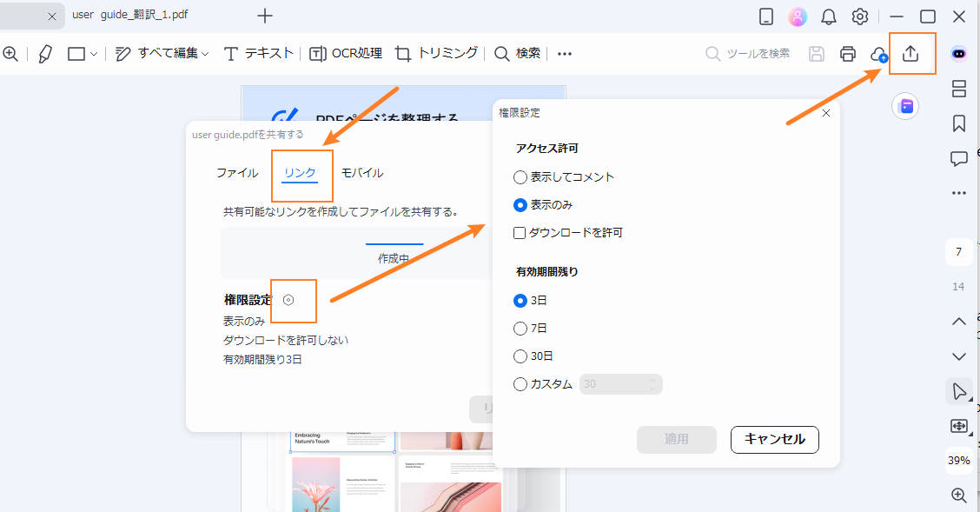Select the 7日 validity period
980x512 pixels.
(521, 328)
